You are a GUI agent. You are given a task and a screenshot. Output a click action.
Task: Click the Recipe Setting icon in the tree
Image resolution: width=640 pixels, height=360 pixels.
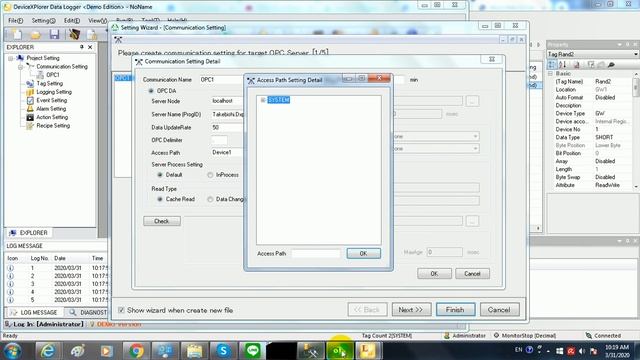[x=30, y=126]
